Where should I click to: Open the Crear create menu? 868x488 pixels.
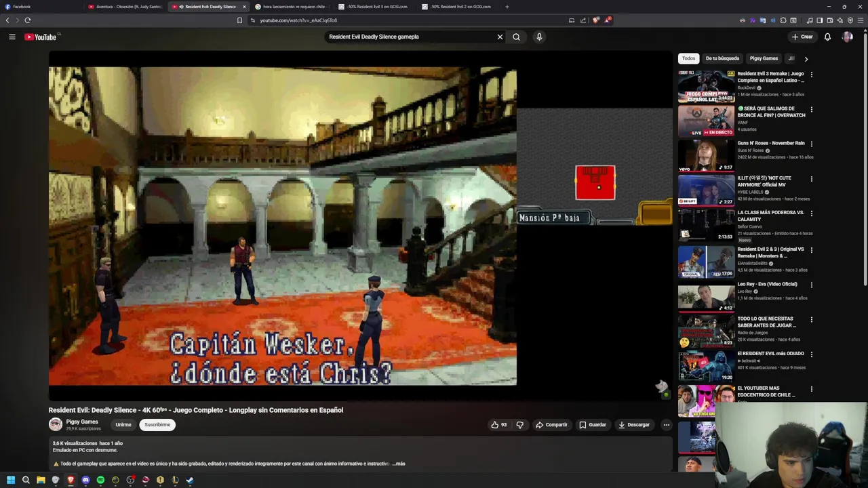[x=802, y=37]
